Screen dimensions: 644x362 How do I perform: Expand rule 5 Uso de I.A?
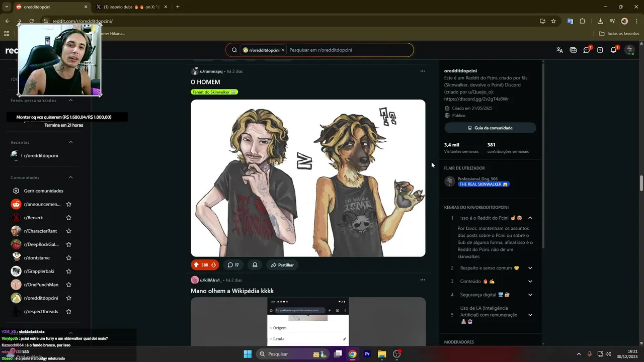[x=530, y=315]
